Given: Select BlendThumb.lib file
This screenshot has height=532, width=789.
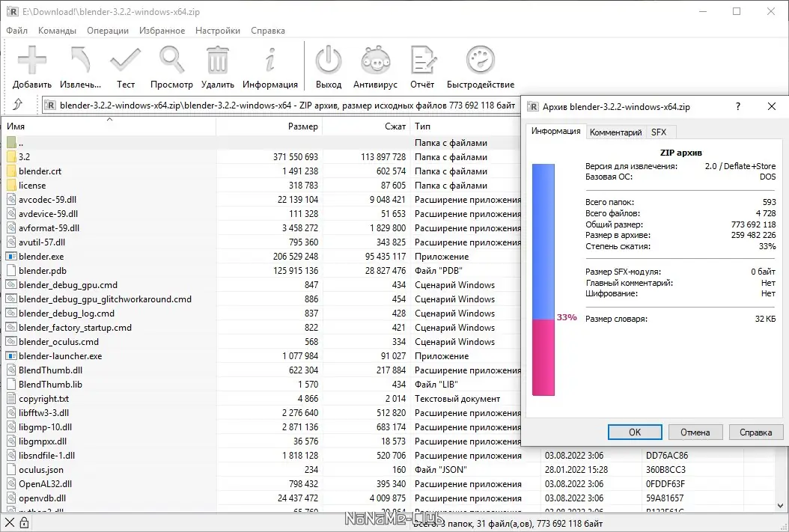Looking at the screenshot, I should click(50, 384).
